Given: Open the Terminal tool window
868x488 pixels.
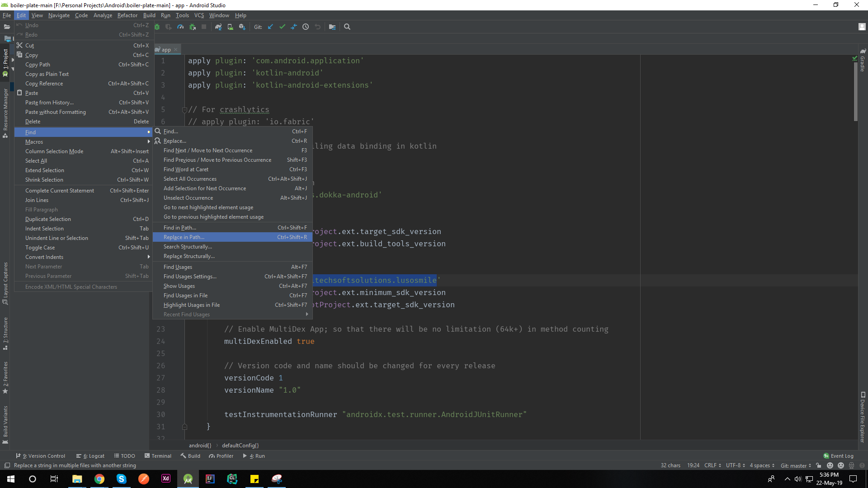Looking at the screenshot, I should point(158,456).
